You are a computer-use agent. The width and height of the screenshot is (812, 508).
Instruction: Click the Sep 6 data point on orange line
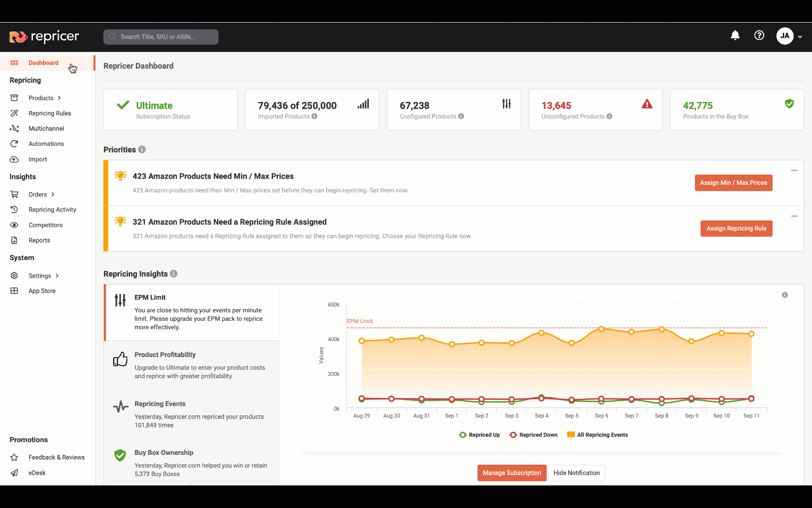[601, 329]
